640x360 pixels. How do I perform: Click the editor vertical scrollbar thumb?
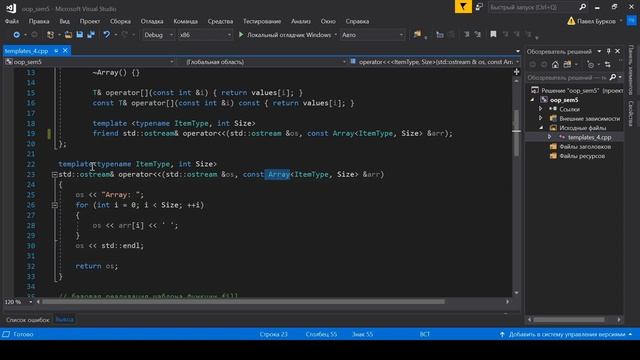click(516, 133)
